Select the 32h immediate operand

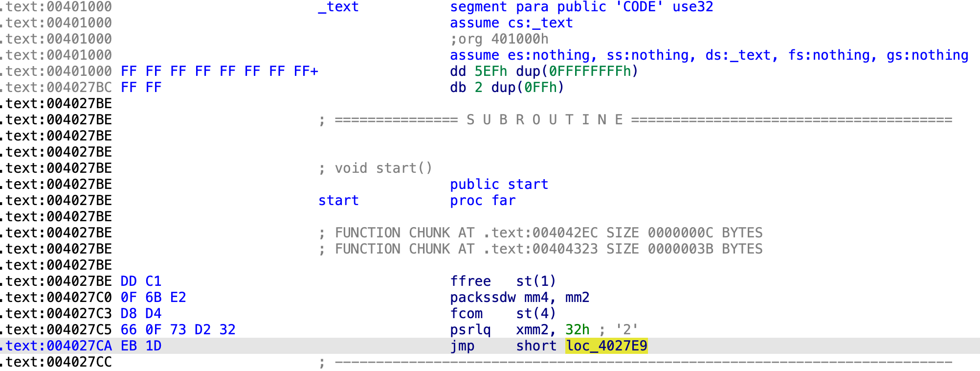577,330
